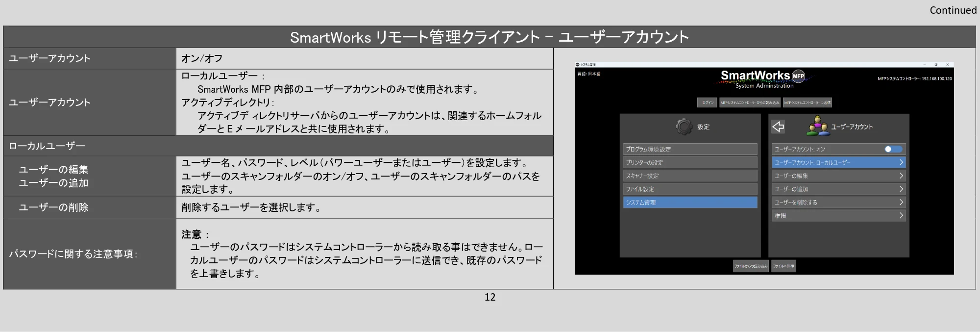This screenshot has height=332, width=980.
Task: Open ユーザーの編集 with its chevron
Action: [901, 176]
